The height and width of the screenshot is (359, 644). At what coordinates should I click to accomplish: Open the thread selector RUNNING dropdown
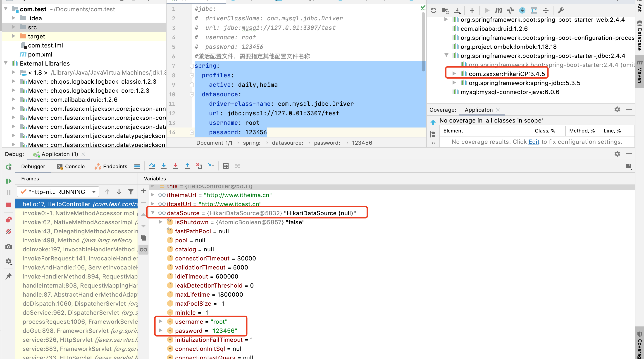tap(58, 192)
